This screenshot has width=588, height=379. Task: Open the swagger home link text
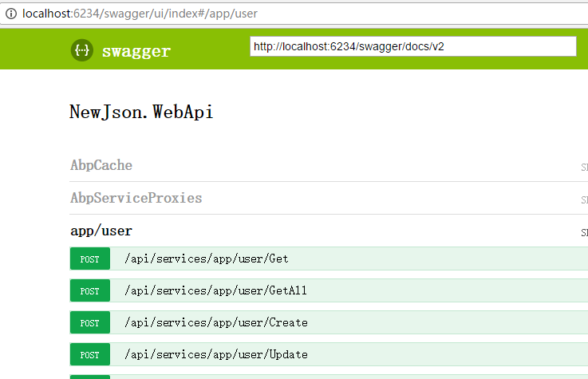[x=136, y=51]
